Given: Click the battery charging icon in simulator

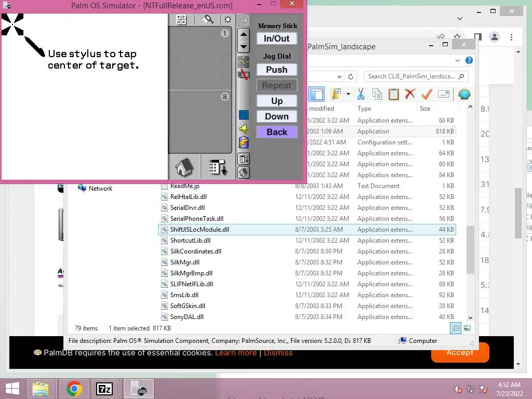Looking at the screenshot, I should pos(243,142).
